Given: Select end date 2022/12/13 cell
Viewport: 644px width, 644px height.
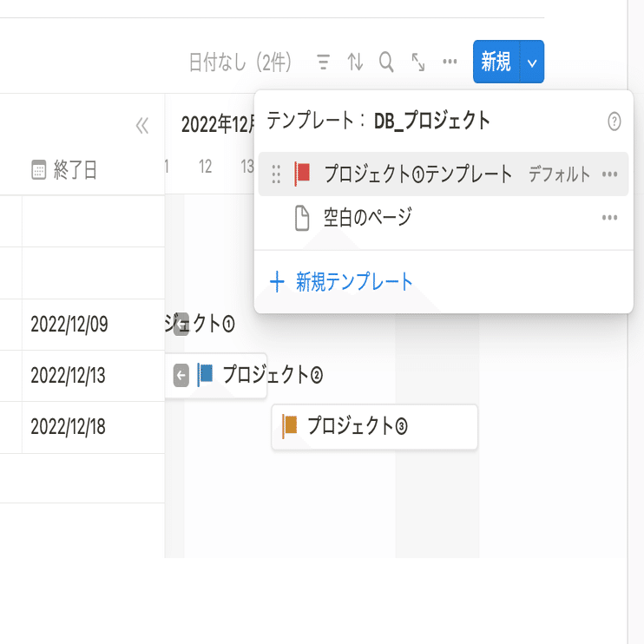Looking at the screenshot, I should coord(93,376).
